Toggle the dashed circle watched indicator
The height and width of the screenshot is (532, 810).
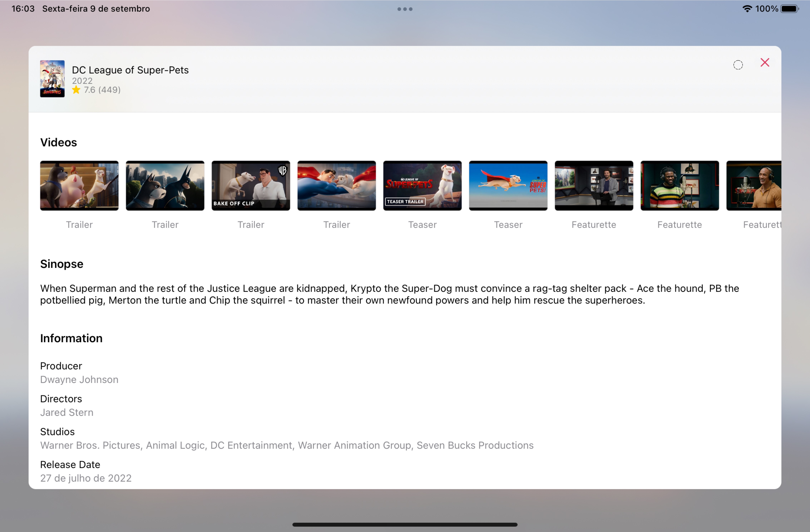(737, 65)
